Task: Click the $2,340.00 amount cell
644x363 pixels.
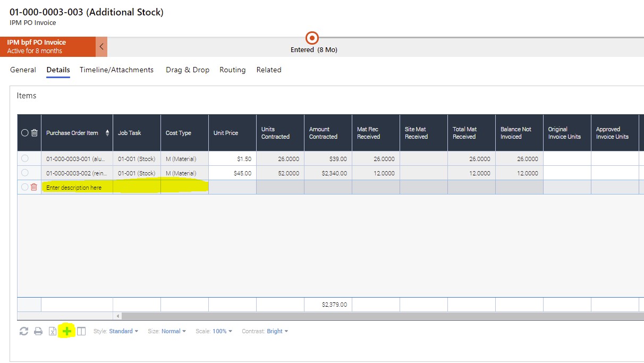Action: point(328,173)
